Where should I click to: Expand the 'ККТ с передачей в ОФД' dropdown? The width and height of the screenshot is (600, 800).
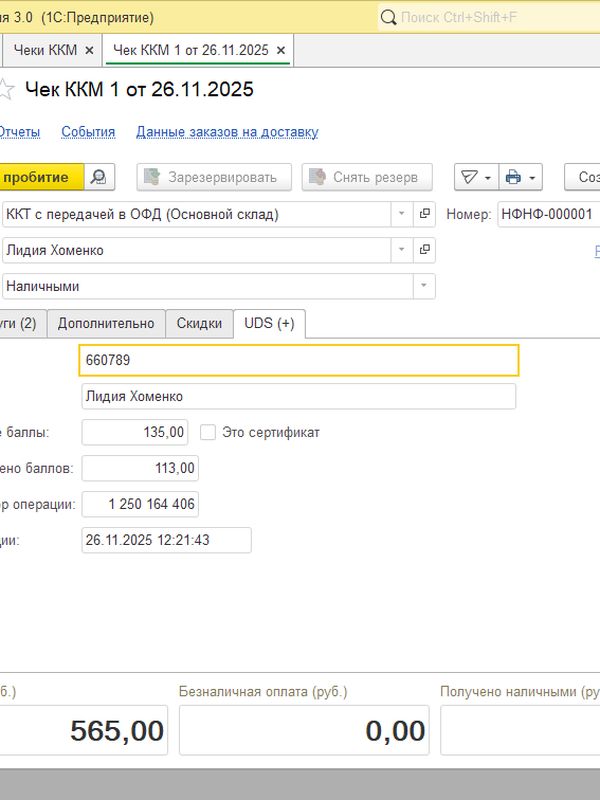coord(402,214)
